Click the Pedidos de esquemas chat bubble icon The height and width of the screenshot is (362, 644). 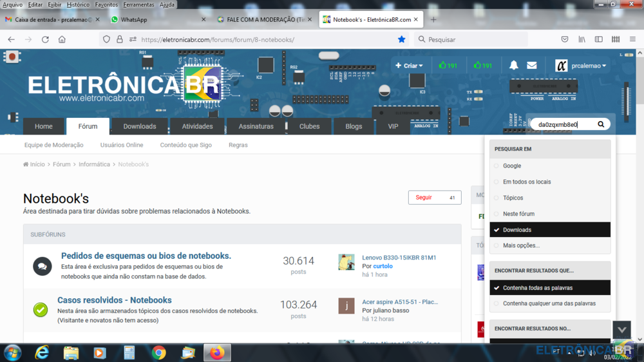[x=43, y=266]
